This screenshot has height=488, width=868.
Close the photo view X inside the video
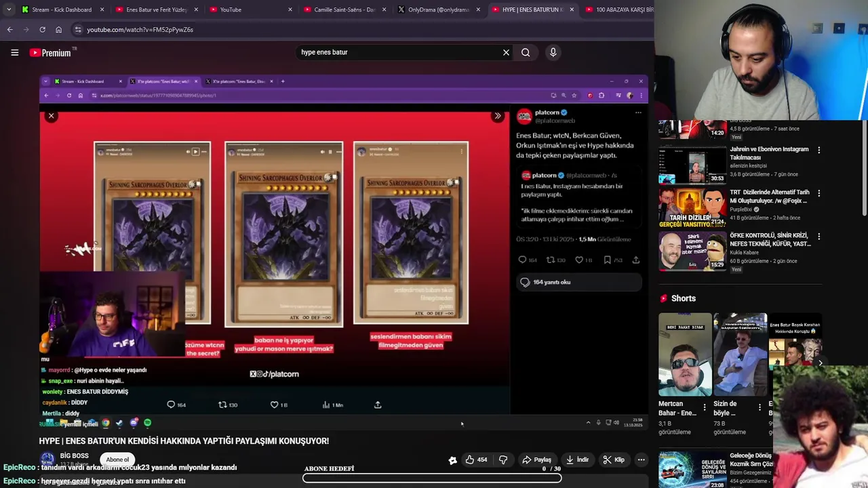(x=51, y=116)
